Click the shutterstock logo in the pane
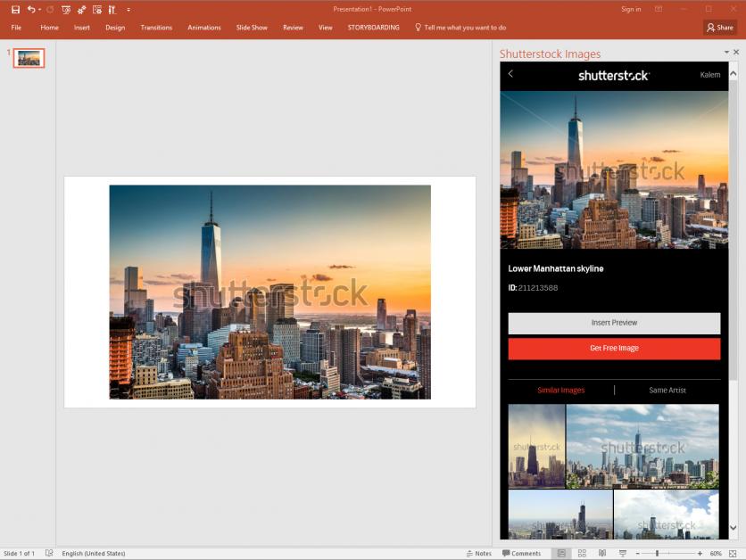The height and width of the screenshot is (560, 746). tap(614, 76)
